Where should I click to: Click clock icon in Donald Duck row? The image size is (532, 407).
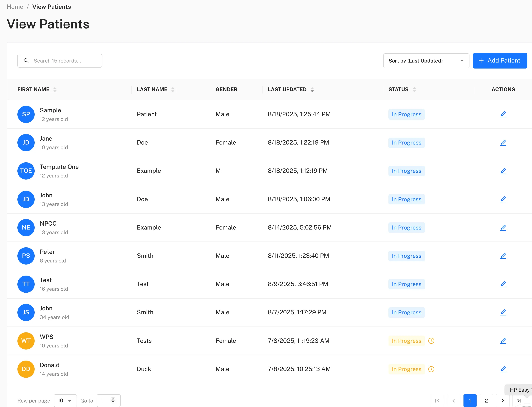pos(431,369)
